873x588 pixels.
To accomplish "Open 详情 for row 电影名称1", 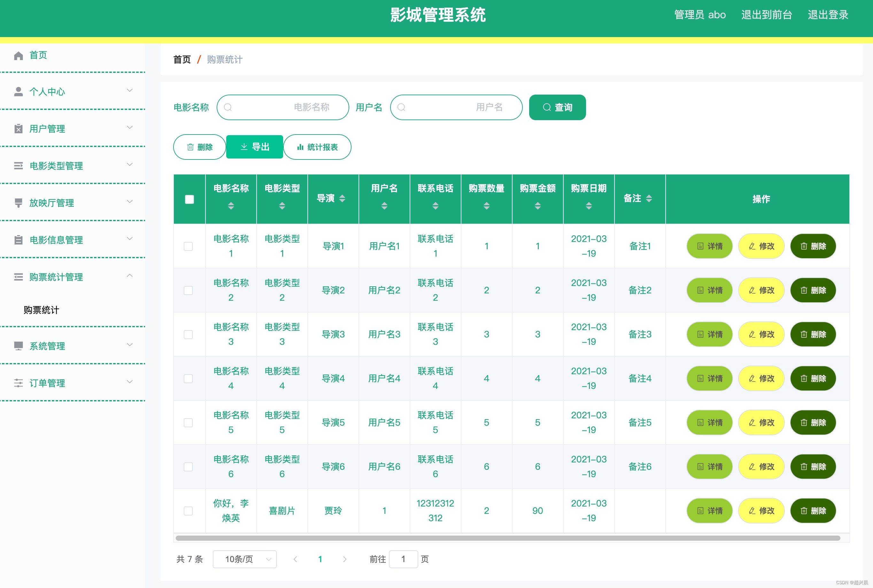I will click(709, 246).
